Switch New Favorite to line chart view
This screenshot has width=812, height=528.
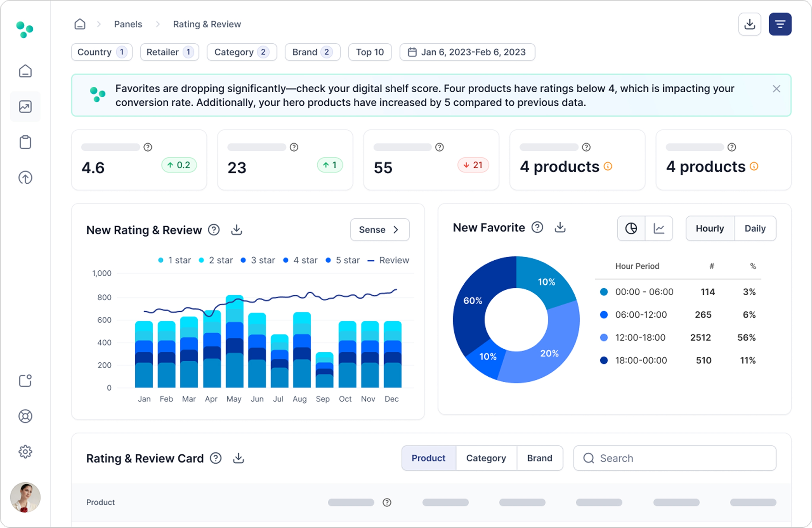(659, 229)
